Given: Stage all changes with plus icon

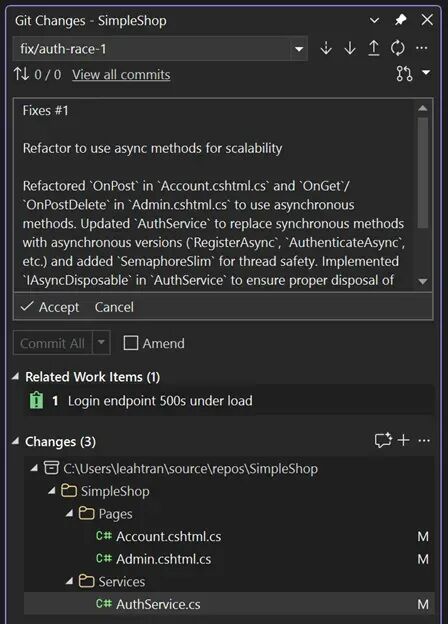Looking at the screenshot, I should tap(403, 440).
